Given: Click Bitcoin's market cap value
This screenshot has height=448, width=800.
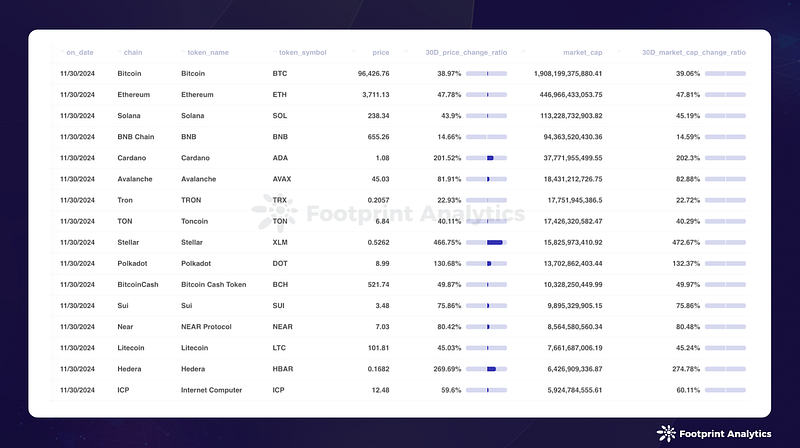Looking at the screenshot, I should coord(568,73).
